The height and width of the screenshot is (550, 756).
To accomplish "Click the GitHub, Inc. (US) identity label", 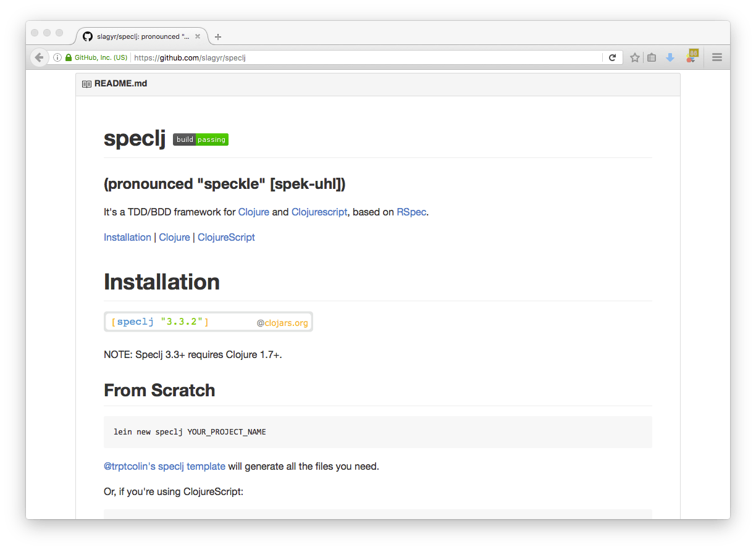I will coord(101,57).
